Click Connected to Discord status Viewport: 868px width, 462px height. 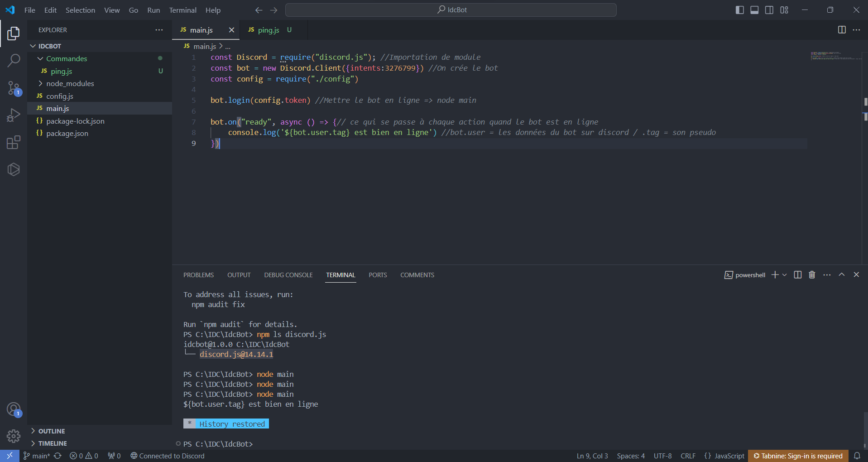168,456
